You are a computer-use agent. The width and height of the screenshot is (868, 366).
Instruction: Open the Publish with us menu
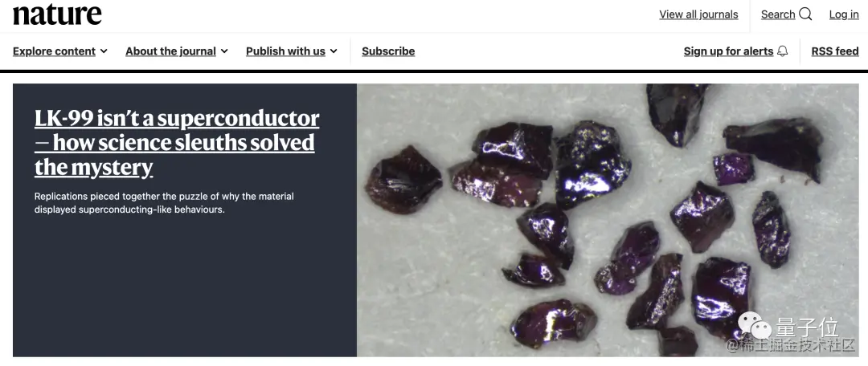(292, 51)
